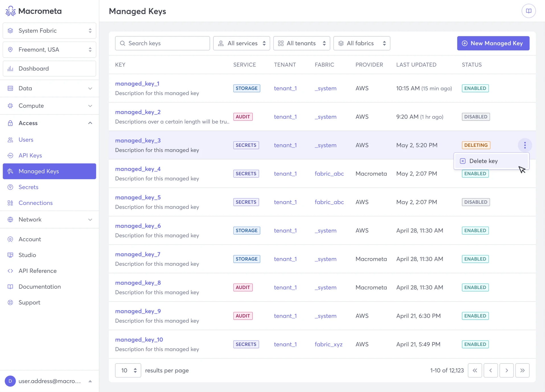The image size is (545, 392).
Task: Click the Studio icon in sidebar
Action: [x=11, y=255]
